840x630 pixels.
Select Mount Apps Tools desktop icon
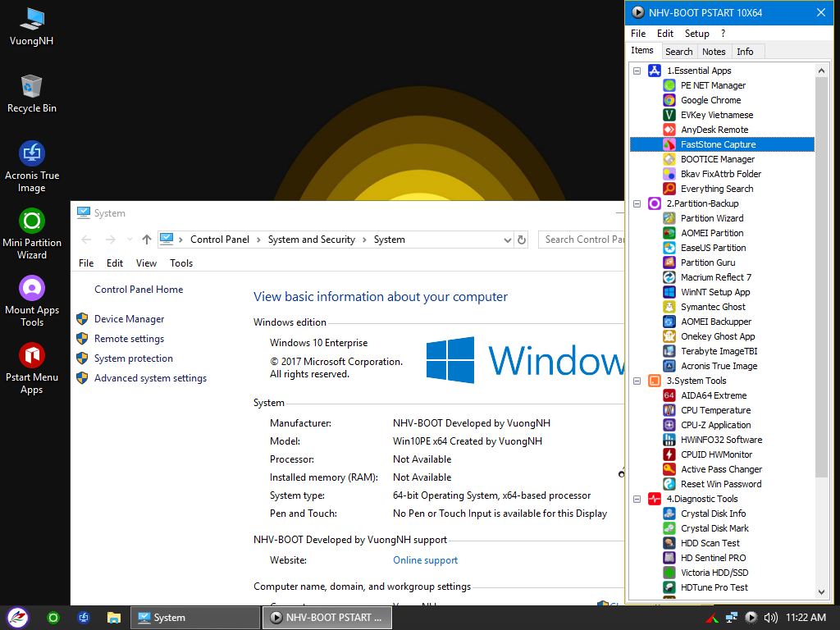[32, 301]
